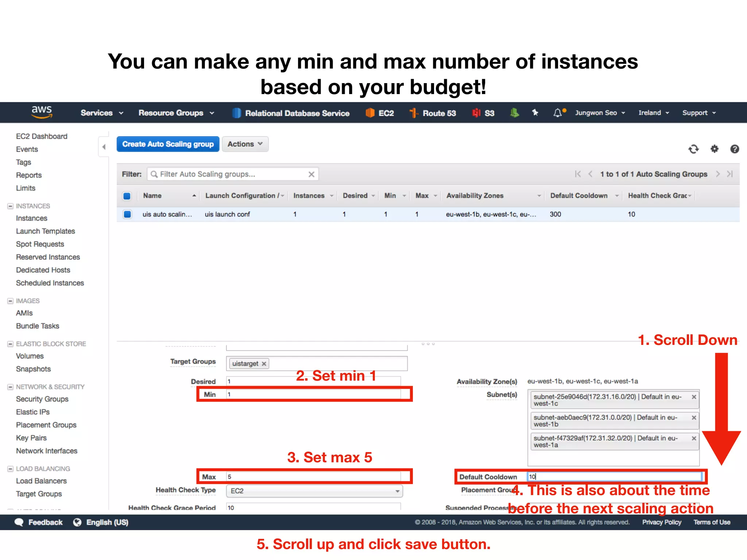The width and height of the screenshot is (747, 560).
Task: Open the Resource Groups dropdown
Action: tap(176, 113)
